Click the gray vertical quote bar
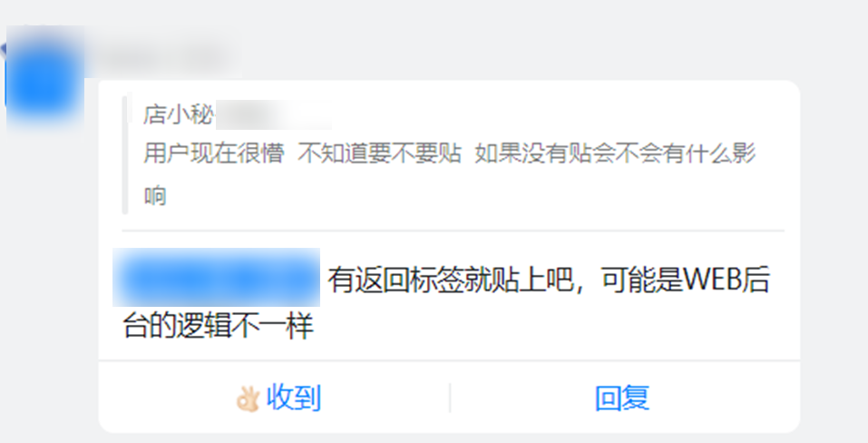868x443 pixels. click(x=125, y=154)
